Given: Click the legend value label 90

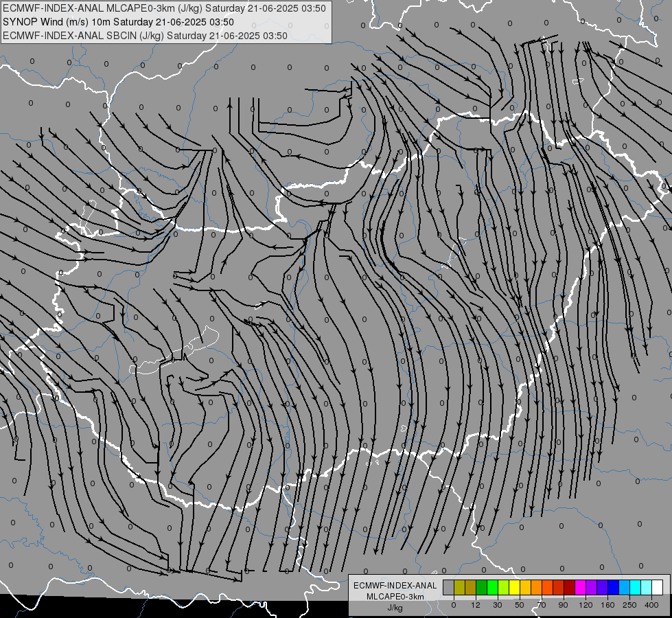Looking at the screenshot, I should point(563,605).
